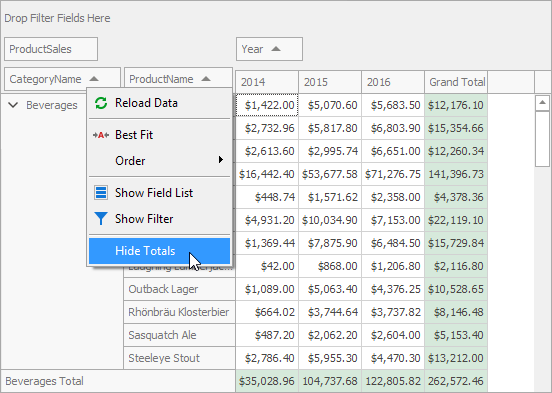
Task: Click the vertical scrollbar thumb
Action: pyautogui.click(x=542, y=139)
